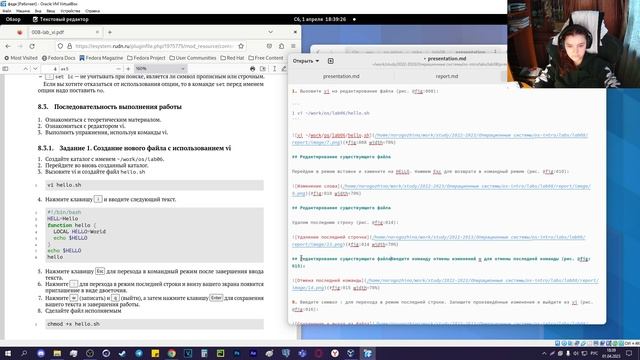Click GNOME Обзор activities button

[13, 19]
